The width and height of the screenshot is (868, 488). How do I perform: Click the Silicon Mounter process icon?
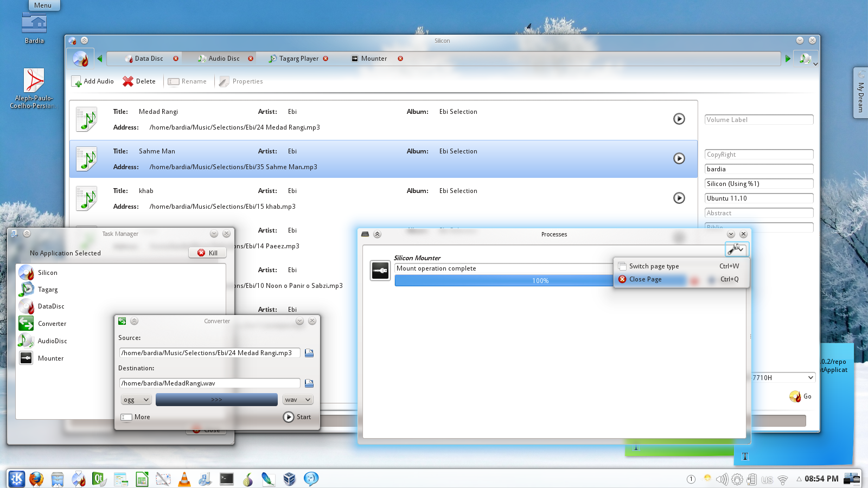click(380, 271)
